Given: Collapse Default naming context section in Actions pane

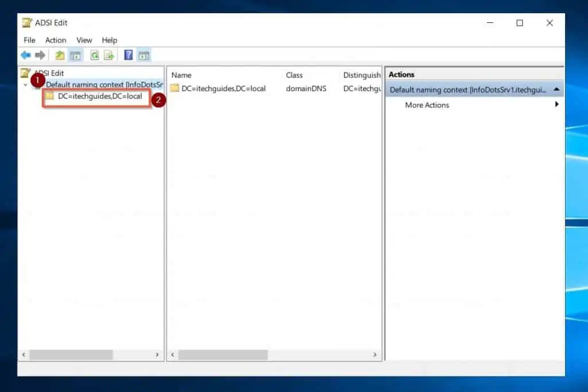Looking at the screenshot, I should (556, 89).
